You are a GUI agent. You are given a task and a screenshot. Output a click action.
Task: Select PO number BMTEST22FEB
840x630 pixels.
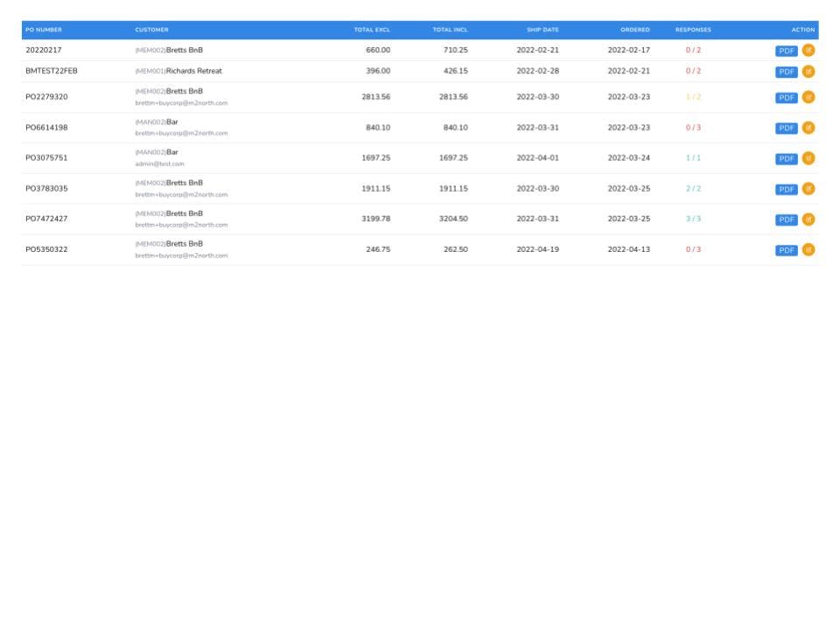pyautogui.click(x=52, y=71)
